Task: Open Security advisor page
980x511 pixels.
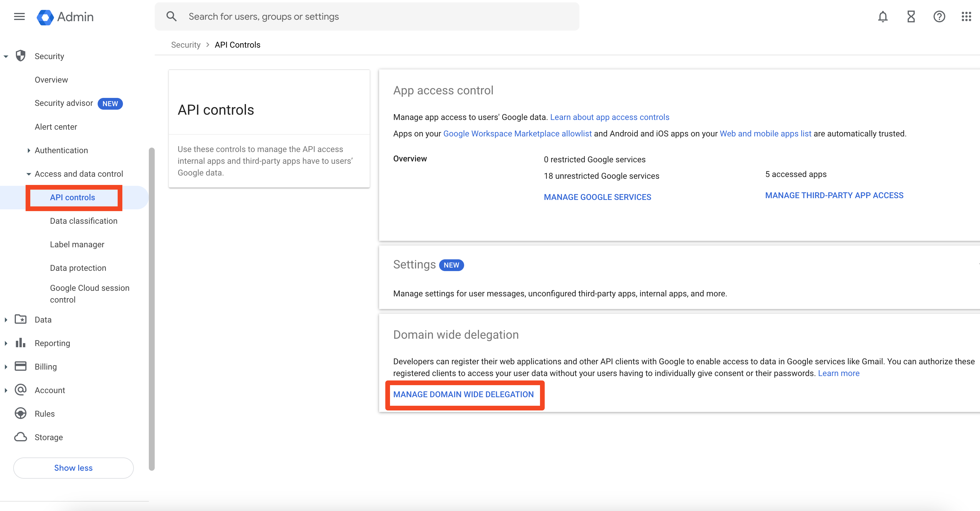Action: pyautogui.click(x=64, y=103)
